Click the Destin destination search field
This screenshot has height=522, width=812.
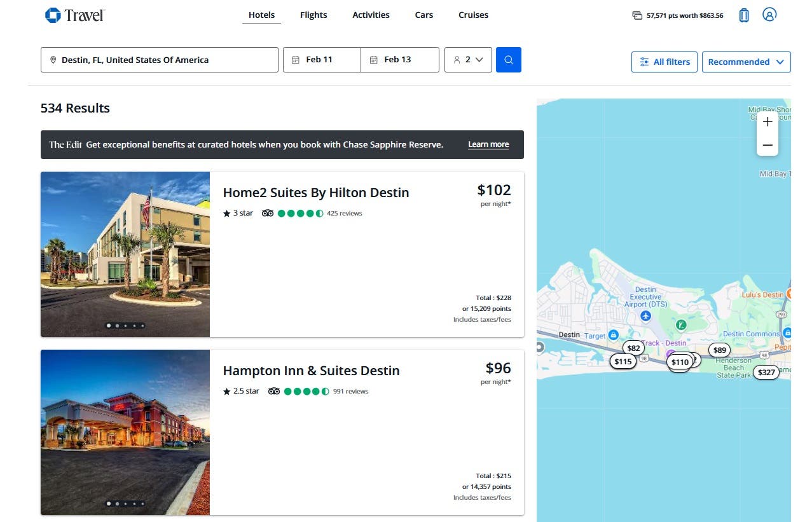(159, 60)
